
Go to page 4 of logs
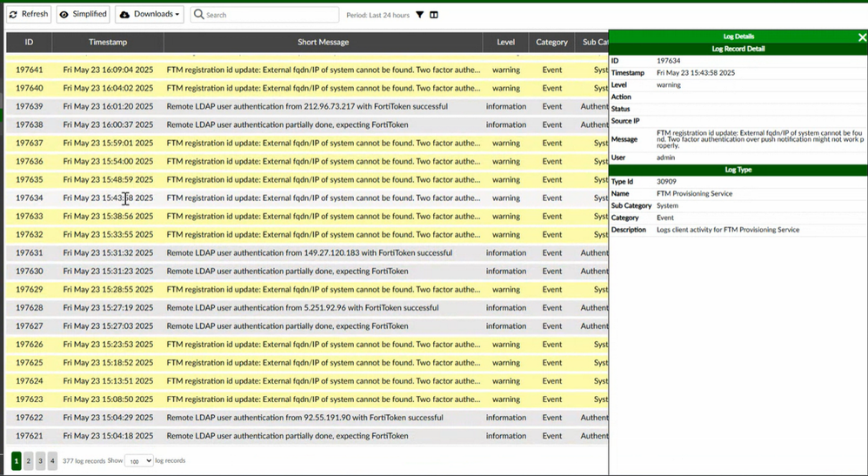(53, 460)
